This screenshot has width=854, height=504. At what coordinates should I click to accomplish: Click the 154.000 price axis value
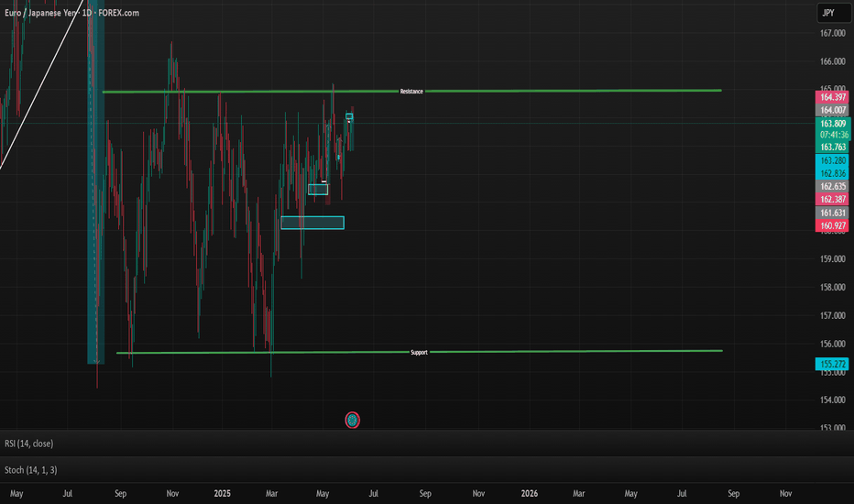pyautogui.click(x=833, y=400)
